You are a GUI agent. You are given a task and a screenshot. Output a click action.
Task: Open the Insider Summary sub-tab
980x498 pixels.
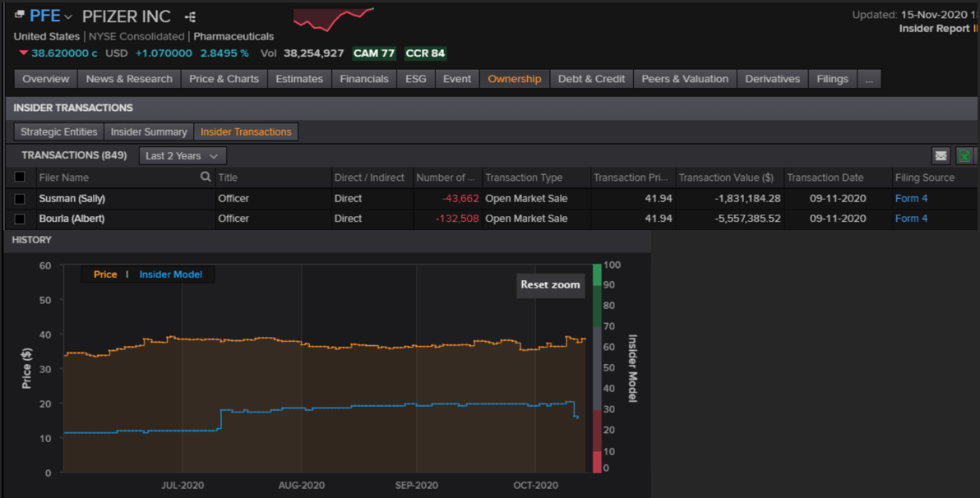(149, 131)
